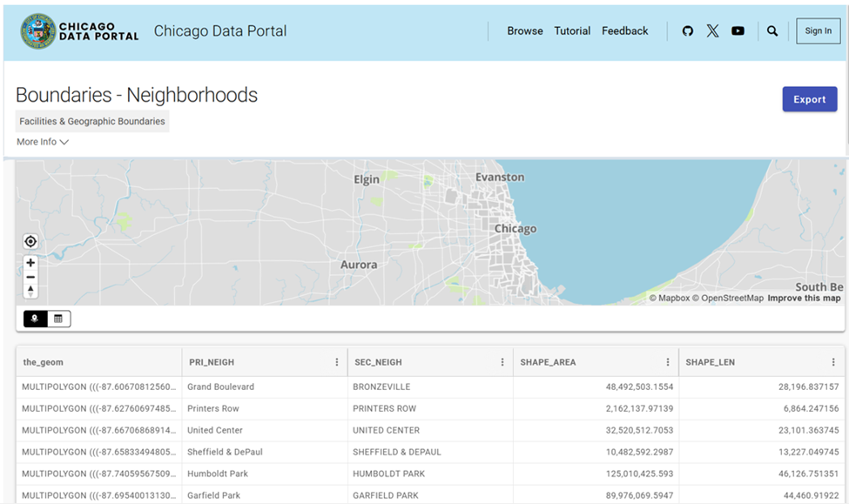Expand the More Info section
The width and height of the screenshot is (849, 504).
[x=42, y=142]
